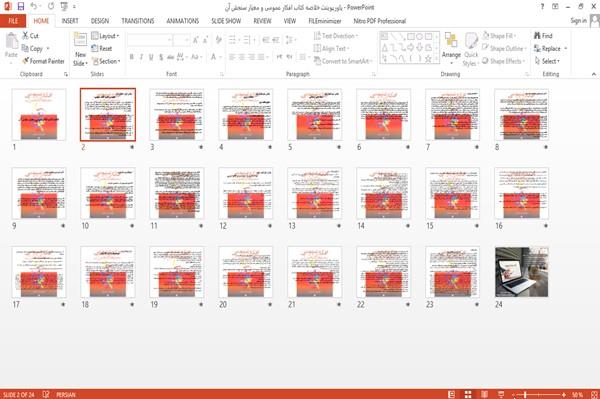Switch to the SLIDE SHOW tab
Screen dimensions: 600x399
(x=226, y=21)
